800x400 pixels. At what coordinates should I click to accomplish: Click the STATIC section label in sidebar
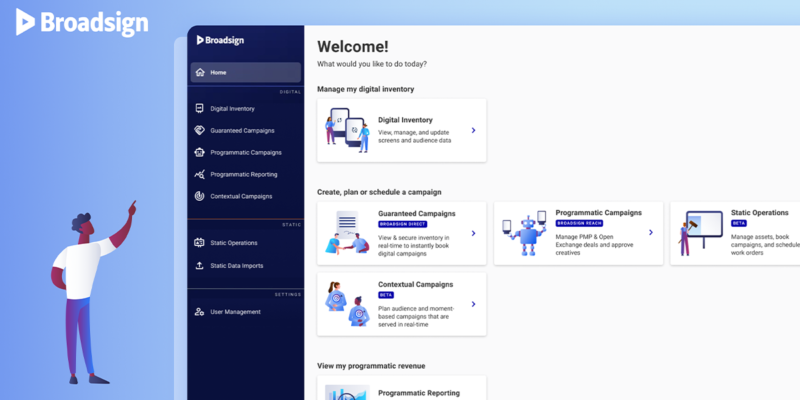pos(292,225)
